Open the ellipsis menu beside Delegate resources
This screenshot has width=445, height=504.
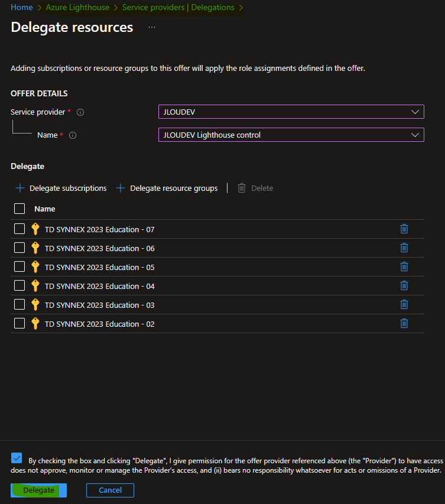coord(152,27)
